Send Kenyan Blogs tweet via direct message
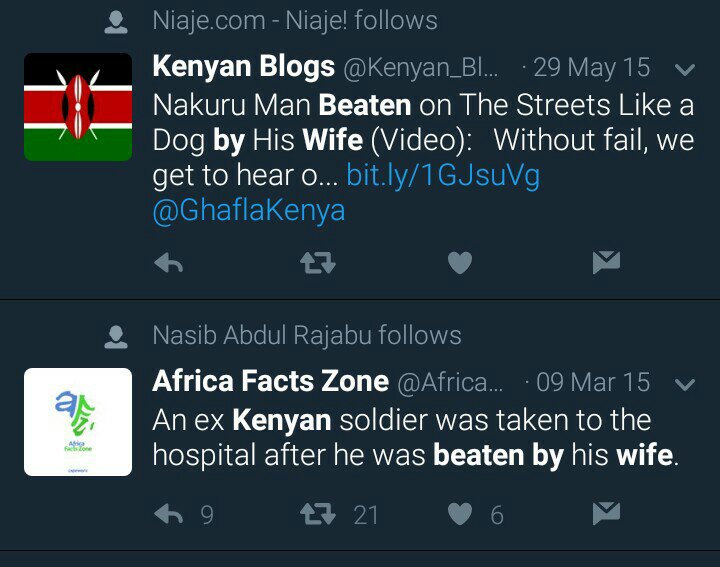Viewport: 720px width, 567px height. (x=606, y=263)
